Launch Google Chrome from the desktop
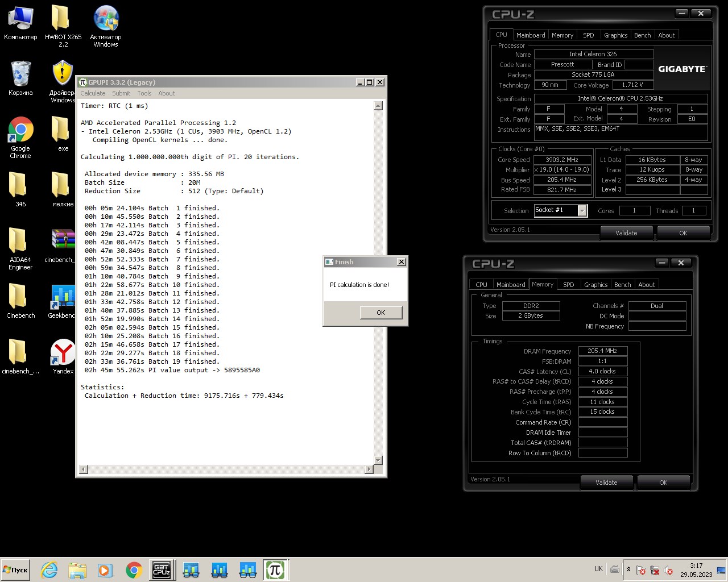 click(x=20, y=138)
